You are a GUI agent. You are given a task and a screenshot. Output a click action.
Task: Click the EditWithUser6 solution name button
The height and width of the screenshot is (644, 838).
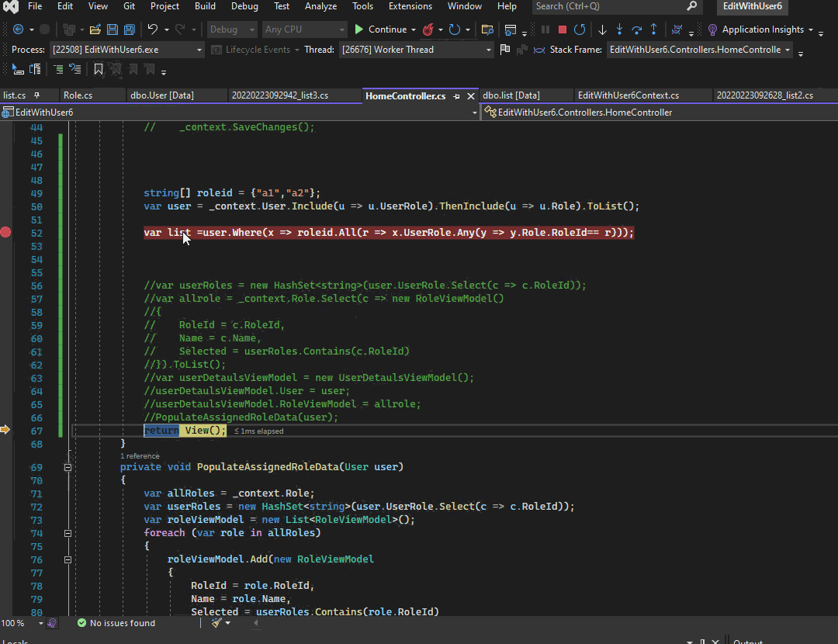point(753,6)
